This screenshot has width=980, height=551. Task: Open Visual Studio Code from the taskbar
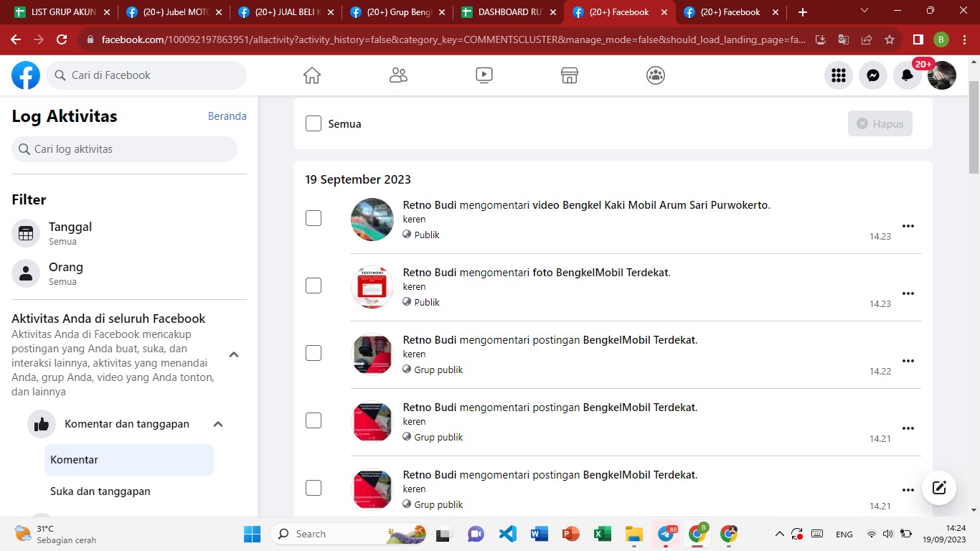[x=507, y=534]
